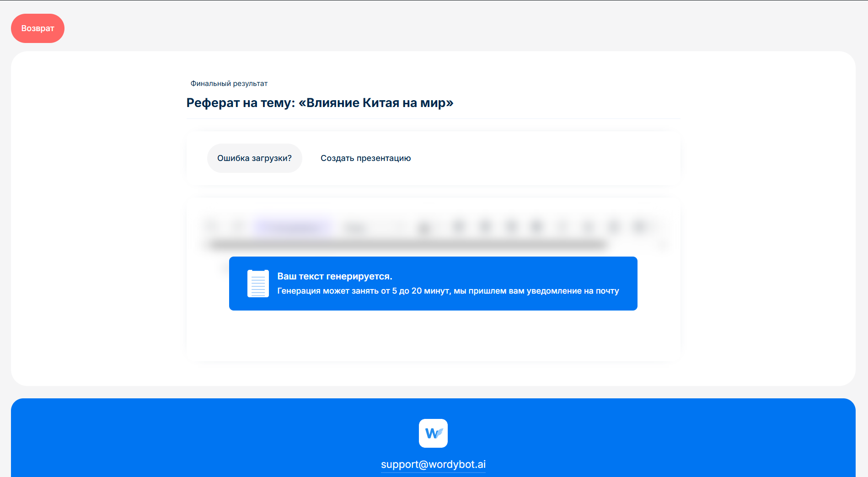
Task: Click the red Возврат button
Action: click(38, 28)
